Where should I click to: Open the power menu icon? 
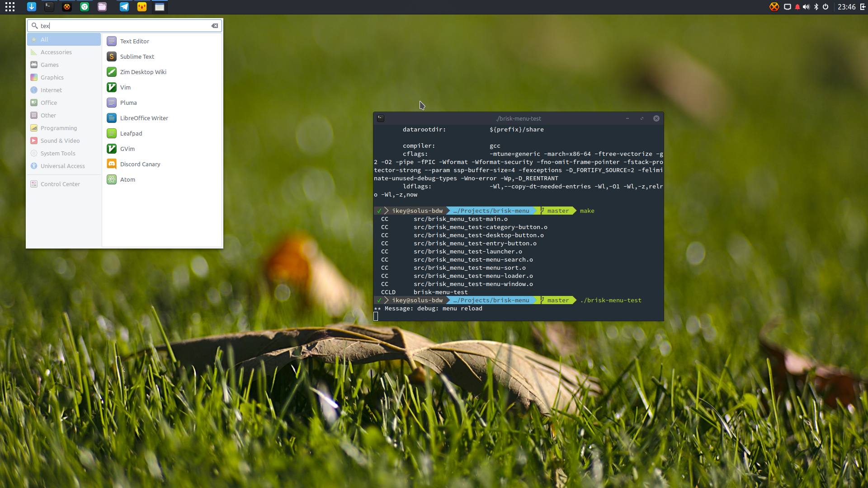click(x=826, y=7)
